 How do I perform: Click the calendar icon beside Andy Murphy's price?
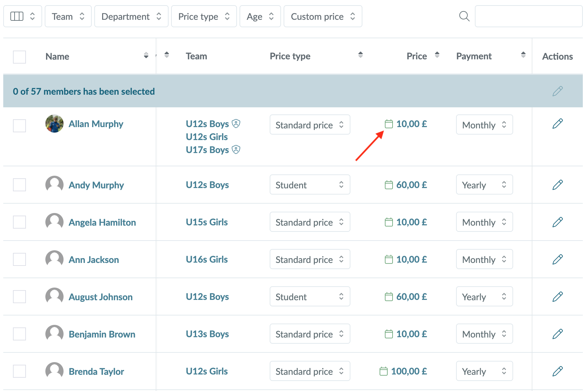[x=388, y=185]
